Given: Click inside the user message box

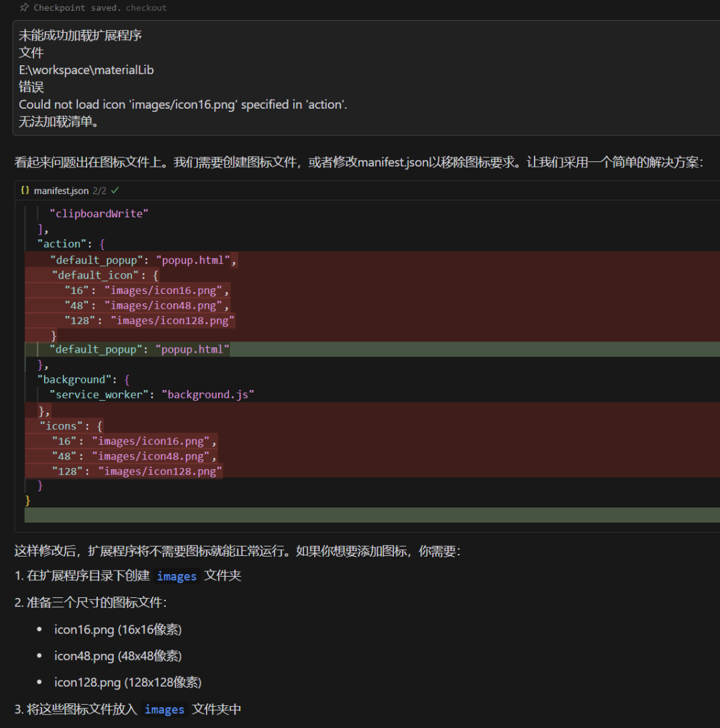Looking at the screenshot, I should click(x=366, y=78).
